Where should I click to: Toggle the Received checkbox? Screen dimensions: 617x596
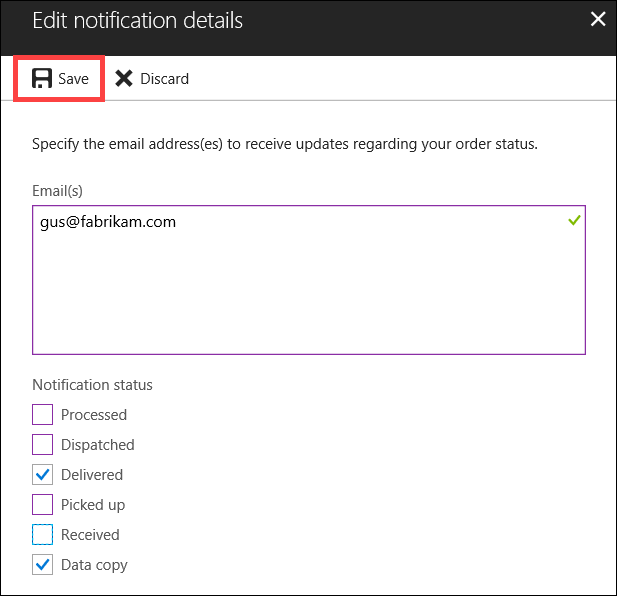(x=43, y=535)
